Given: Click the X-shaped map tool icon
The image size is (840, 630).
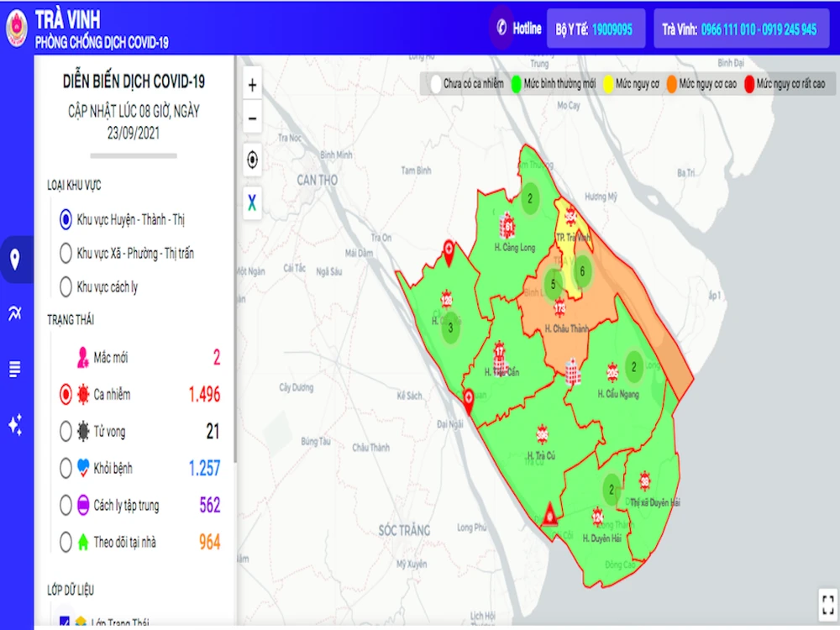Looking at the screenshot, I should 252,201.
